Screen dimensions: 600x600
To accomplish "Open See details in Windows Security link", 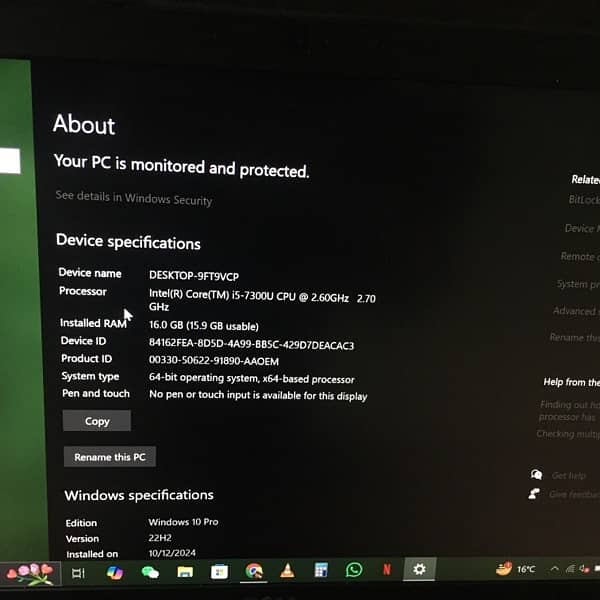I will (134, 199).
